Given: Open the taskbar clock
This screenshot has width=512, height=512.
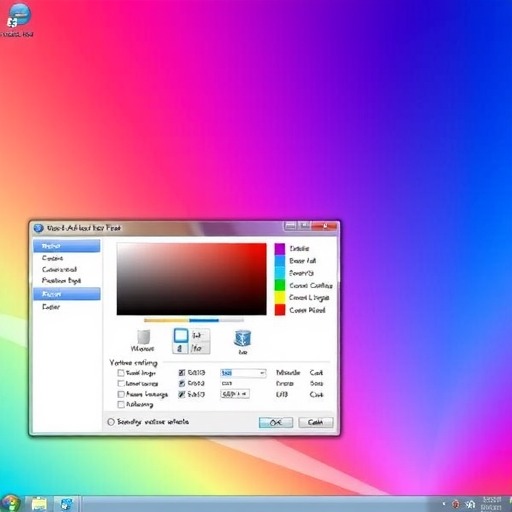Looking at the screenshot, I should click(491, 503).
